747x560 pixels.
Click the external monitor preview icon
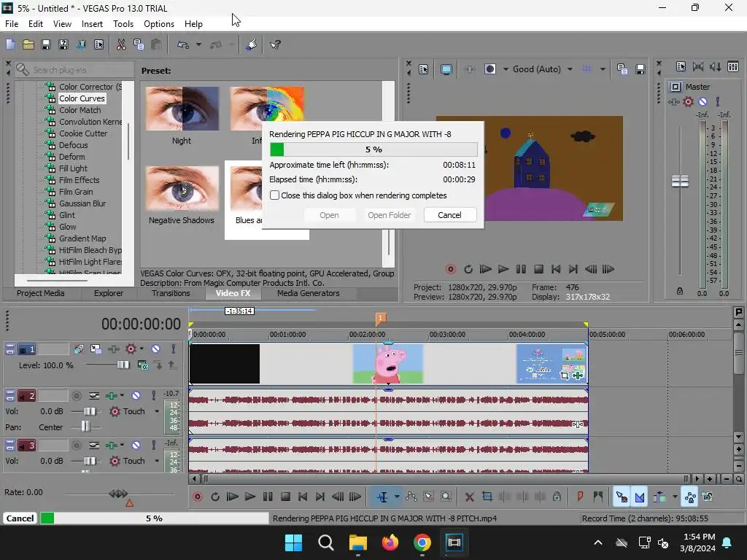pos(446,69)
